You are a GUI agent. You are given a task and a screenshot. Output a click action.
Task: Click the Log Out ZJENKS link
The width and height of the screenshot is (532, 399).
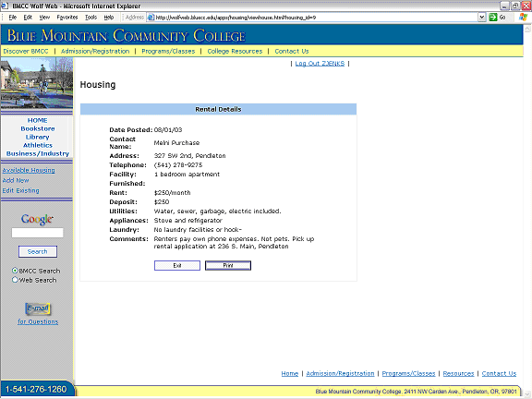point(320,64)
